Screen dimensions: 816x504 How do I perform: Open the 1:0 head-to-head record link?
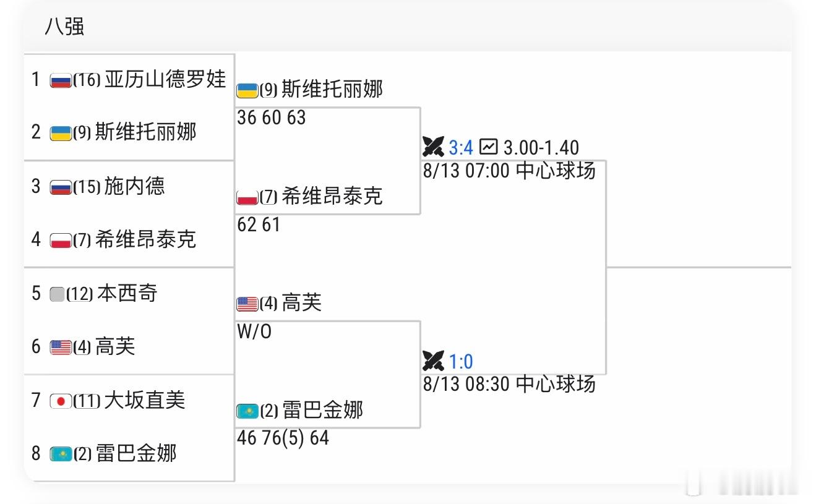[461, 361]
